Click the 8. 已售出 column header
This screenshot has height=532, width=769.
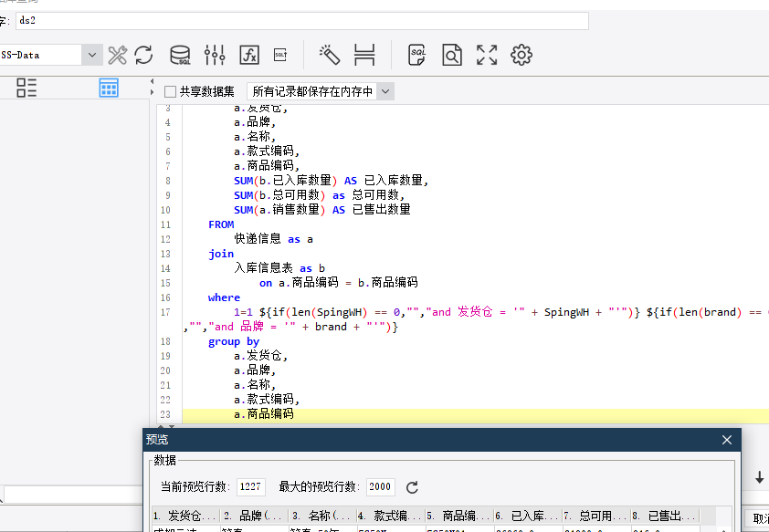[665, 516]
